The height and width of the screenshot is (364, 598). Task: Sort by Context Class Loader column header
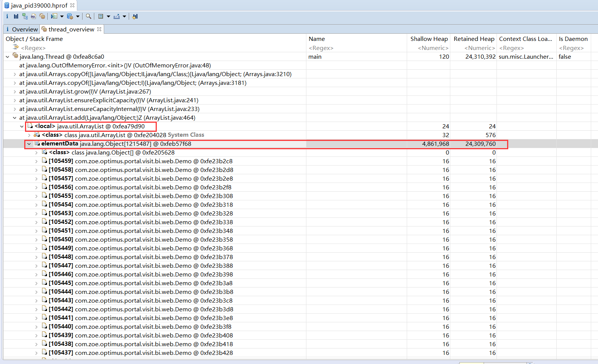pos(525,39)
